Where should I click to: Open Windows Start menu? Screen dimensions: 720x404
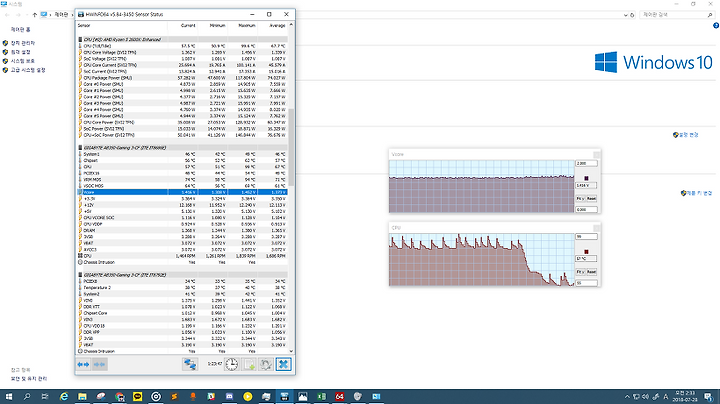[x=9, y=397]
